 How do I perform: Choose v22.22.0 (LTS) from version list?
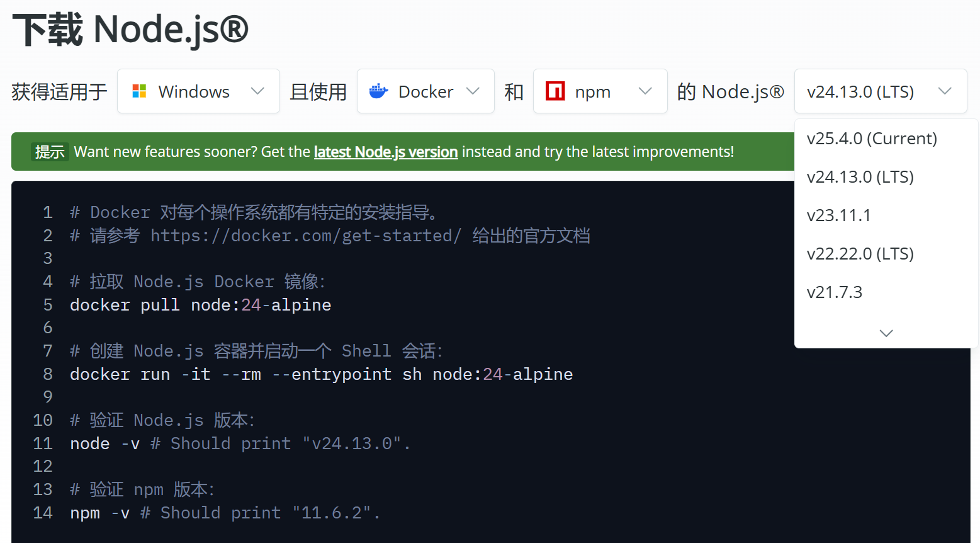pos(886,254)
